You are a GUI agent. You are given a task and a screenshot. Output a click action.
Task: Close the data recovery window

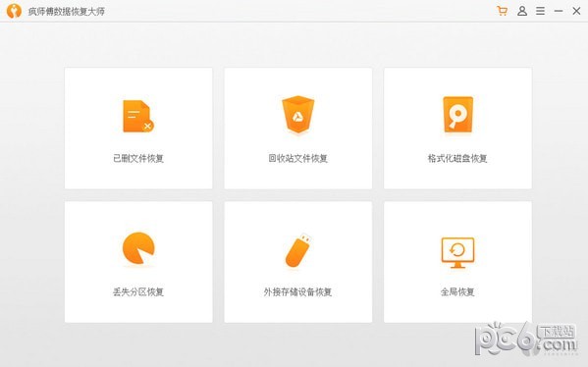(x=576, y=11)
